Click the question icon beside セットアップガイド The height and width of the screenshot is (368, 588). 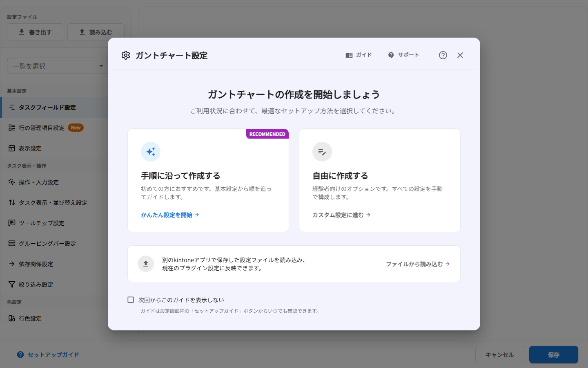[x=20, y=355]
